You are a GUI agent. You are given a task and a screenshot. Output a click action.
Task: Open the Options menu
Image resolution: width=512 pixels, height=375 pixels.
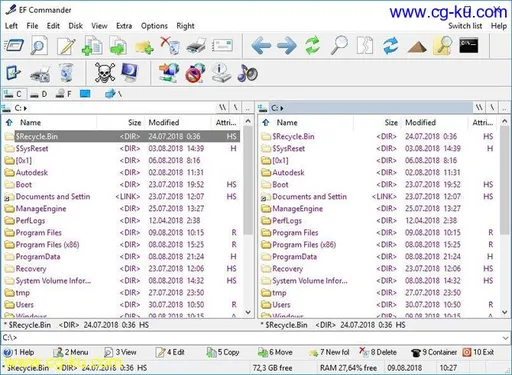[x=154, y=26]
